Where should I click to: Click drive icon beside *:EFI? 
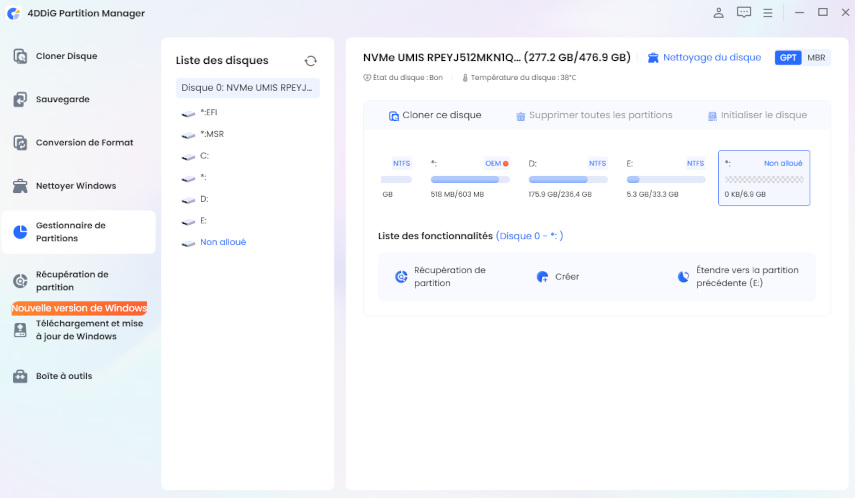[188, 113]
